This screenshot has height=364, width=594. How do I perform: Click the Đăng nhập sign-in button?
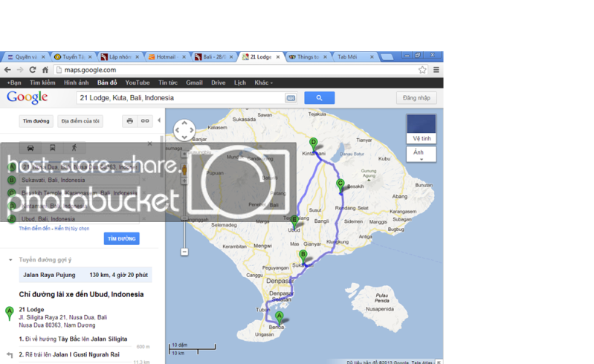pyautogui.click(x=416, y=98)
